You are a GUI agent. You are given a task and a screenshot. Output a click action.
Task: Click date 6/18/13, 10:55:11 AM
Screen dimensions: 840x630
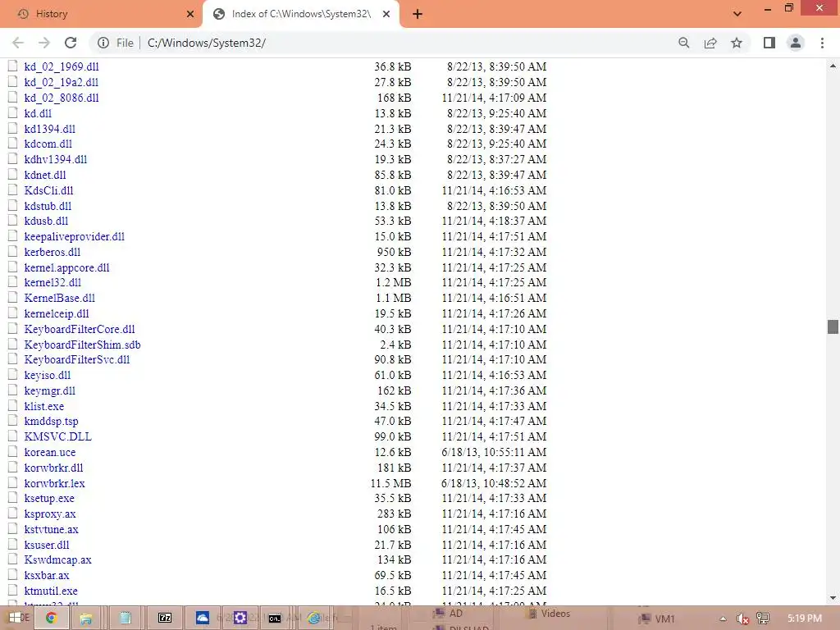point(494,453)
